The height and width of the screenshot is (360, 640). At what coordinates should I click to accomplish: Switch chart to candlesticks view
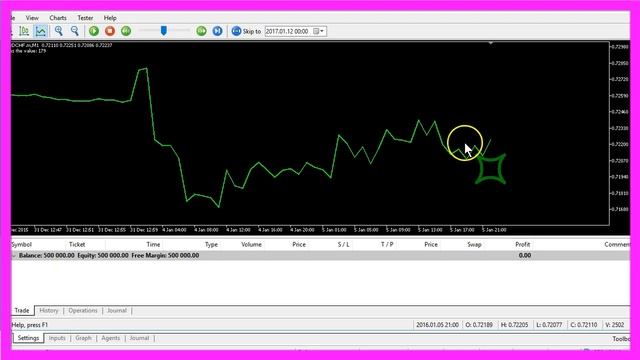tap(24, 31)
